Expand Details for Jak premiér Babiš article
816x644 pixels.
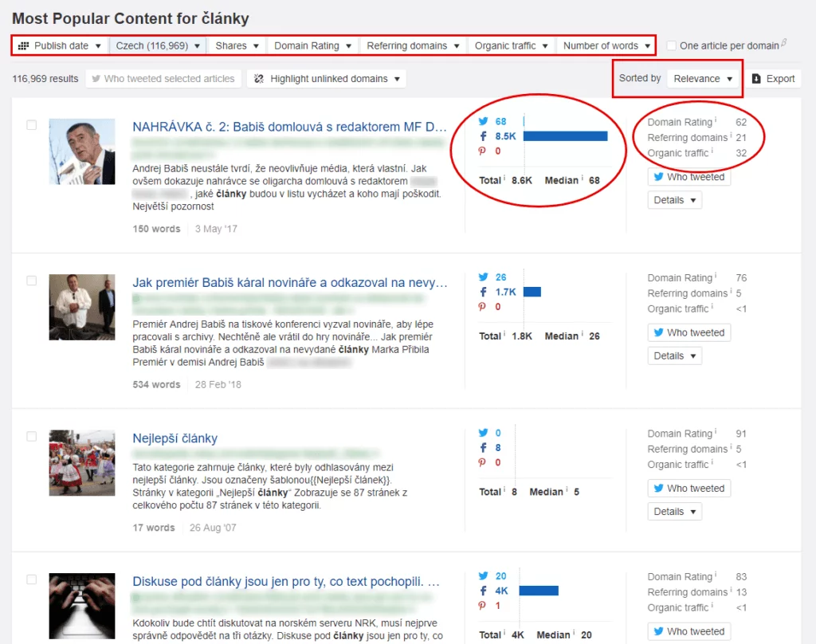click(674, 356)
